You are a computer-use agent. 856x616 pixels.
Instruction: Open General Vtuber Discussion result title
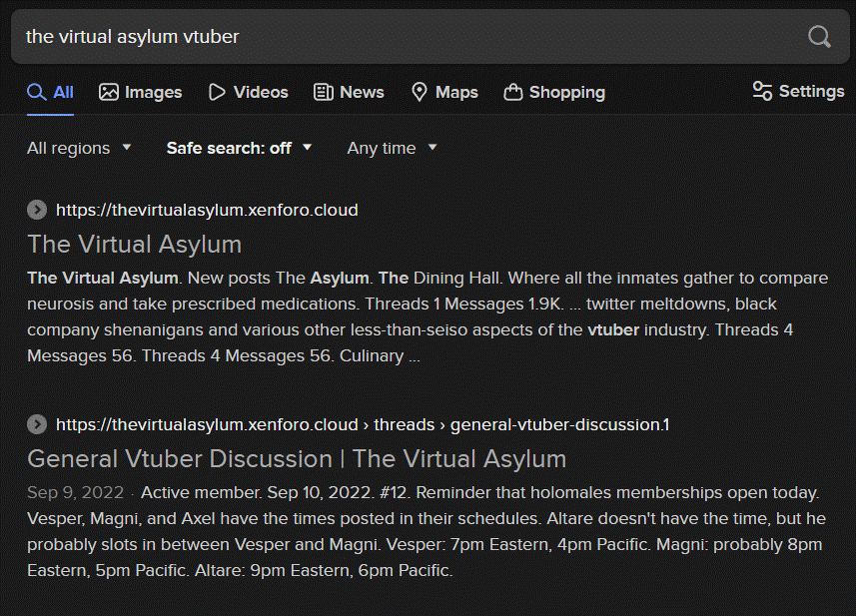pos(297,459)
